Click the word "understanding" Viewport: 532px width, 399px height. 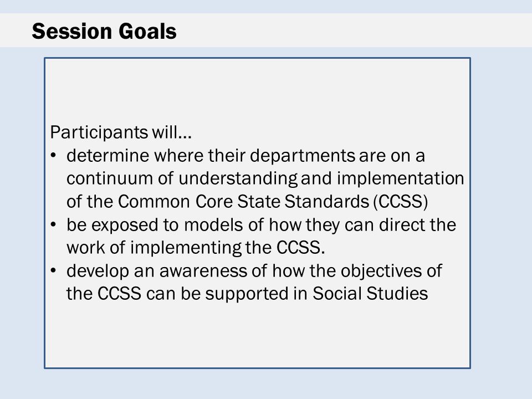click(x=238, y=179)
